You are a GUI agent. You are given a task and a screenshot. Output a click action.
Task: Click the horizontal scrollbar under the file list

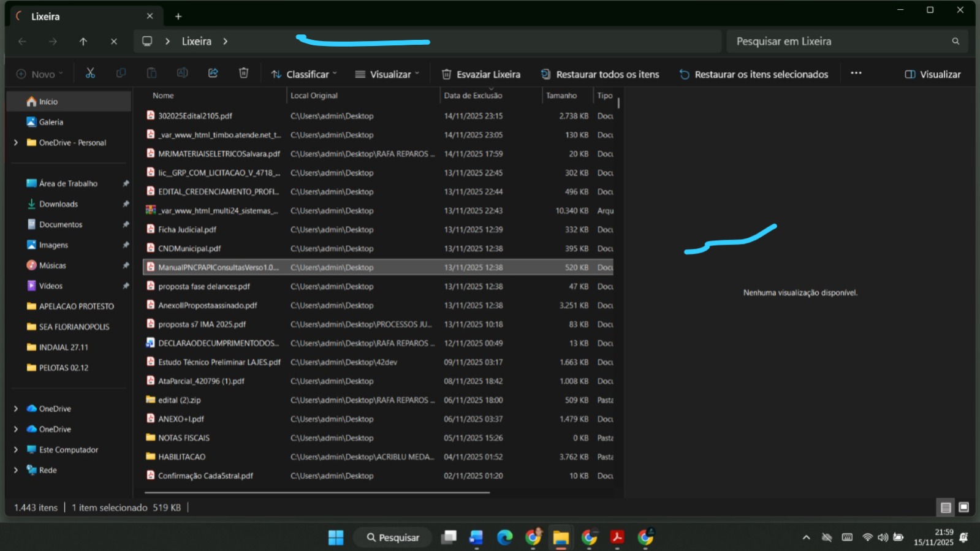pos(317,492)
